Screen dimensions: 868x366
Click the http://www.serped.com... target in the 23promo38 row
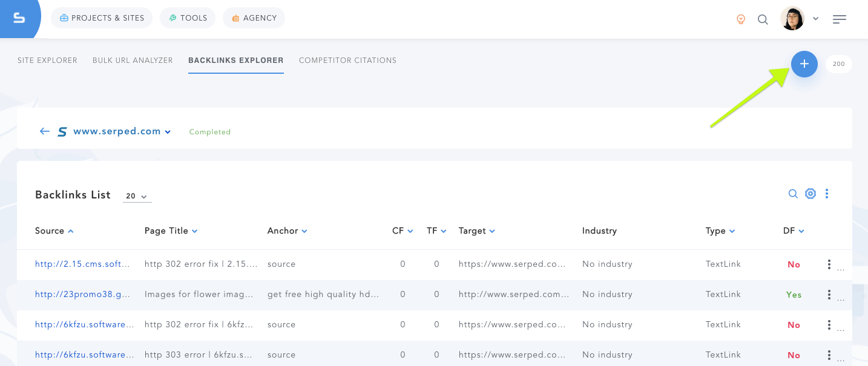[514, 295]
